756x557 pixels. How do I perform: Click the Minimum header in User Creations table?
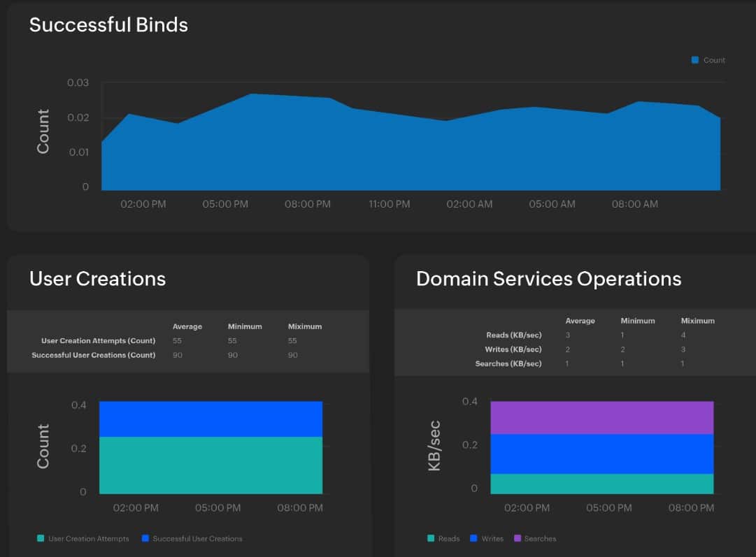coord(245,326)
